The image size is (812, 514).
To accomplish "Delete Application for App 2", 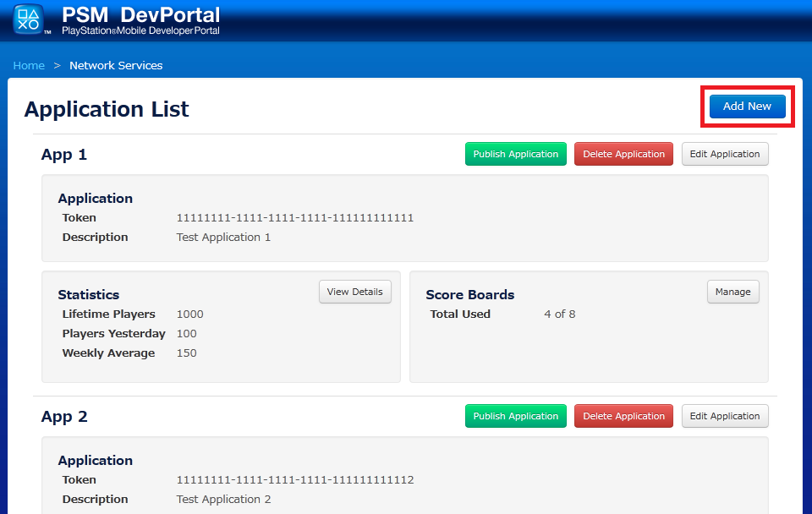I will tap(623, 416).
